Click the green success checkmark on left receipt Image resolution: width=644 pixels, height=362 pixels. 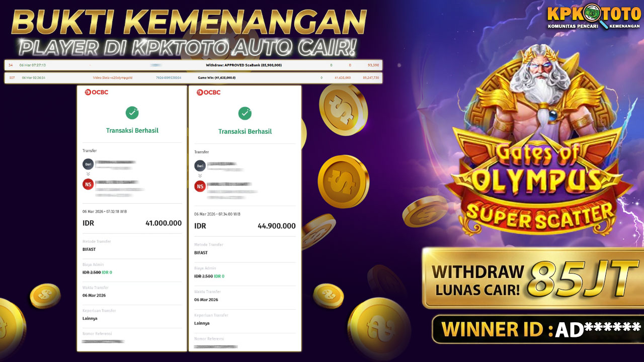[132, 113]
